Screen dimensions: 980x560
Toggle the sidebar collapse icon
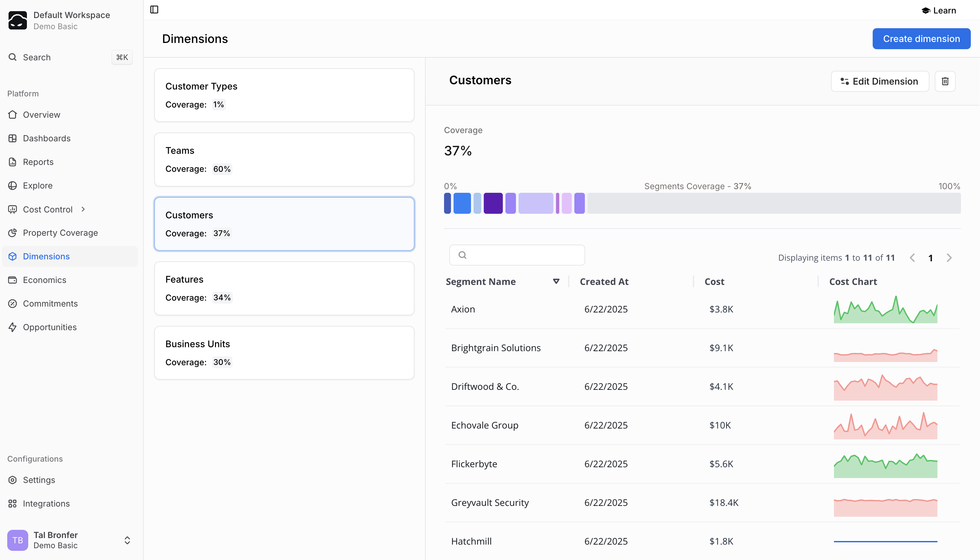(154, 10)
